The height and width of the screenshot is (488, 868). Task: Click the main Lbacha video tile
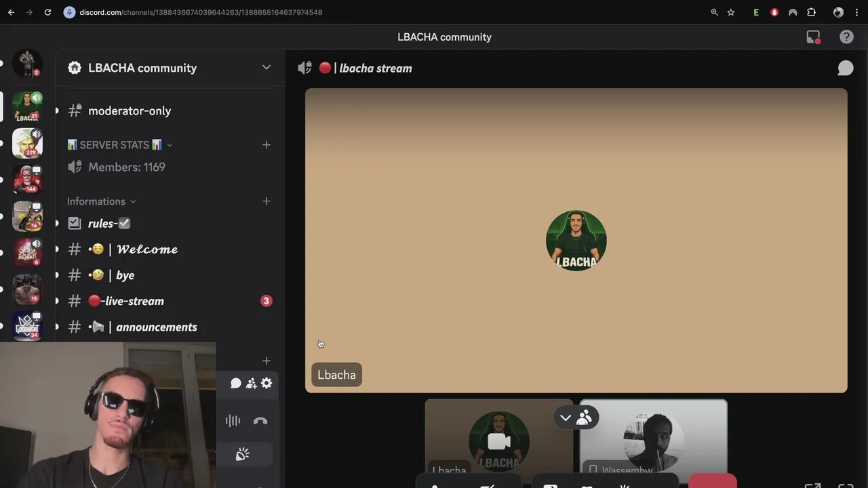point(576,241)
